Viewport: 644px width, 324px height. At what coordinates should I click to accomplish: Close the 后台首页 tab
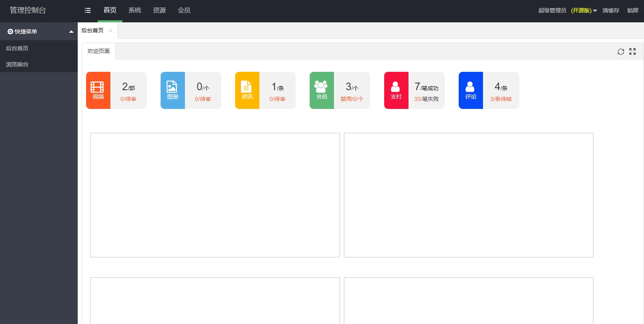click(110, 31)
